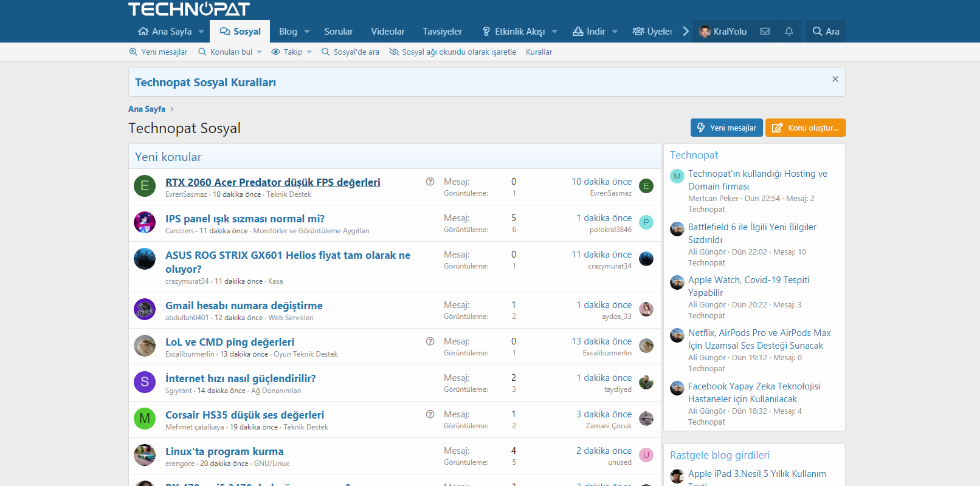The width and height of the screenshot is (980, 486).
Task: Click Ali Güngör avatar beside Netflix AirPods news
Action: tap(677, 335)
